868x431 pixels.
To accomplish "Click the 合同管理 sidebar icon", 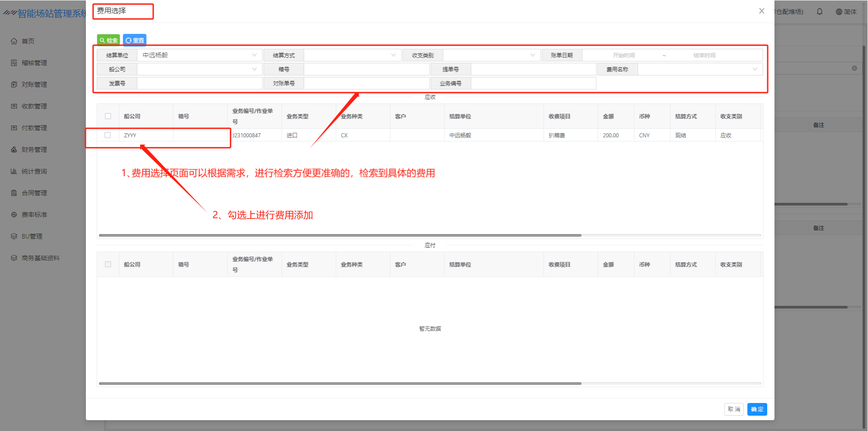I will point(14,193).
